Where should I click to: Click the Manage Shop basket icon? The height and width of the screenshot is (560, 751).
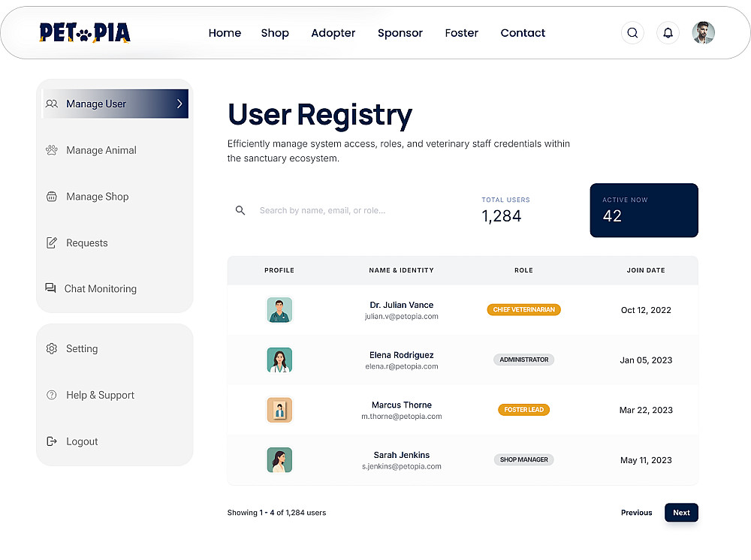pyautogui.click(x=52, y=197)
